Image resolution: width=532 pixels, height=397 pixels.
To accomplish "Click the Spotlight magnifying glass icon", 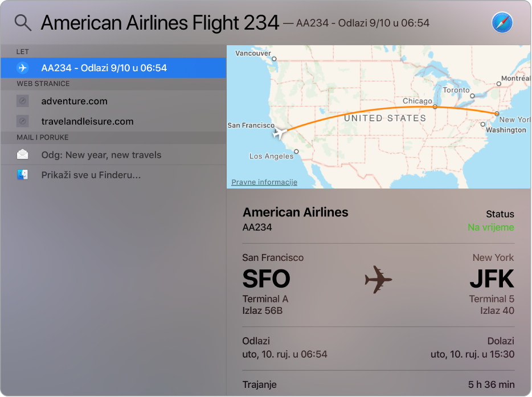I will tap(23, 23).
